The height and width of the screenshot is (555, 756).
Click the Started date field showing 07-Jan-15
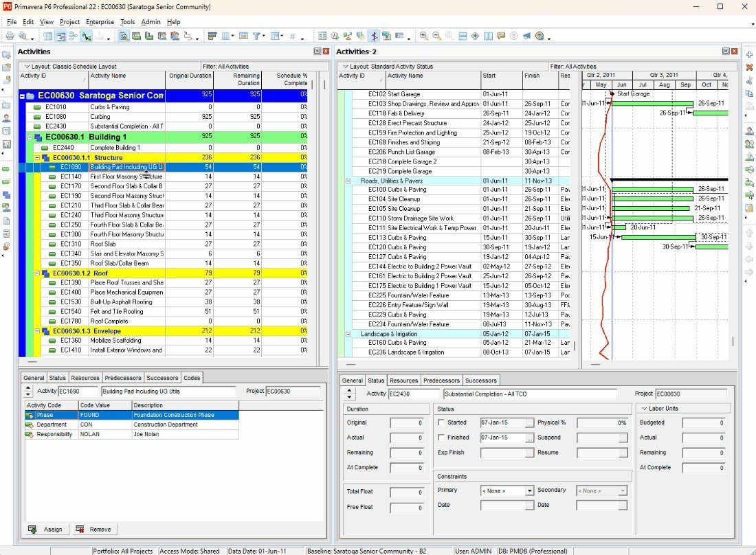[x=502, y=423]
